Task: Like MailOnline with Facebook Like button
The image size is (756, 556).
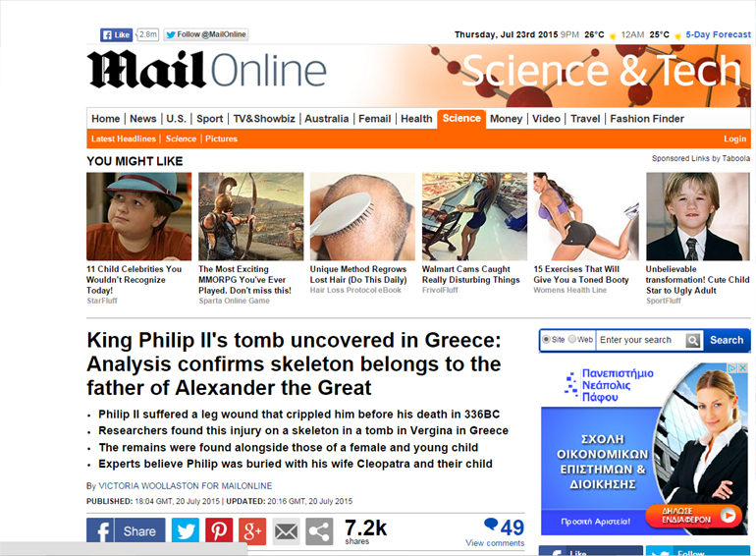Action: (116, 34)
